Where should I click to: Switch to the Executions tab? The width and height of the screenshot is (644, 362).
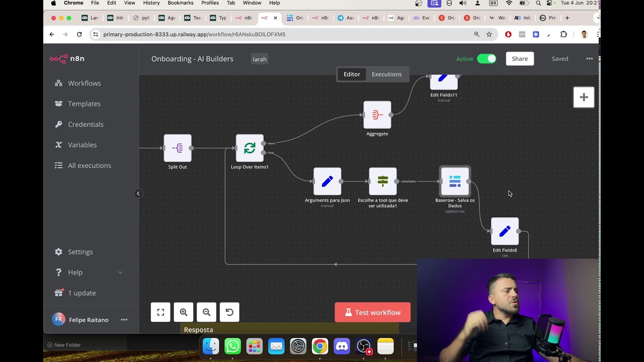[x=386, y=74]
